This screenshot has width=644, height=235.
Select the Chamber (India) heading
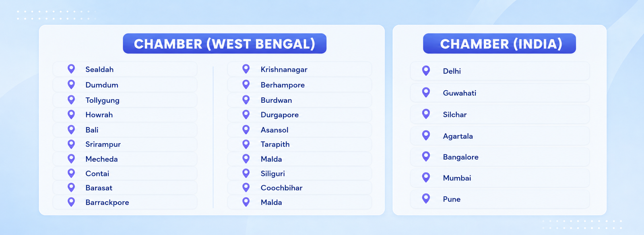coord(500,44)
